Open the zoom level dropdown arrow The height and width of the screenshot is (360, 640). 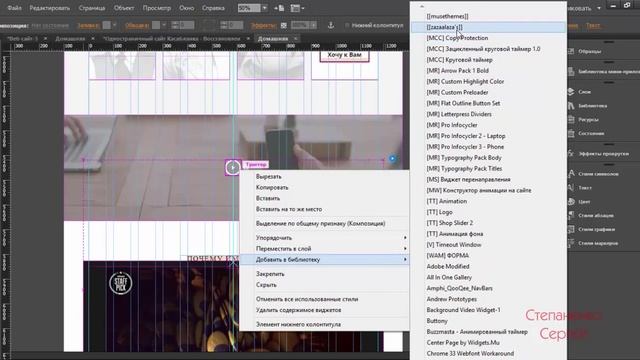[x=264, y=8]
